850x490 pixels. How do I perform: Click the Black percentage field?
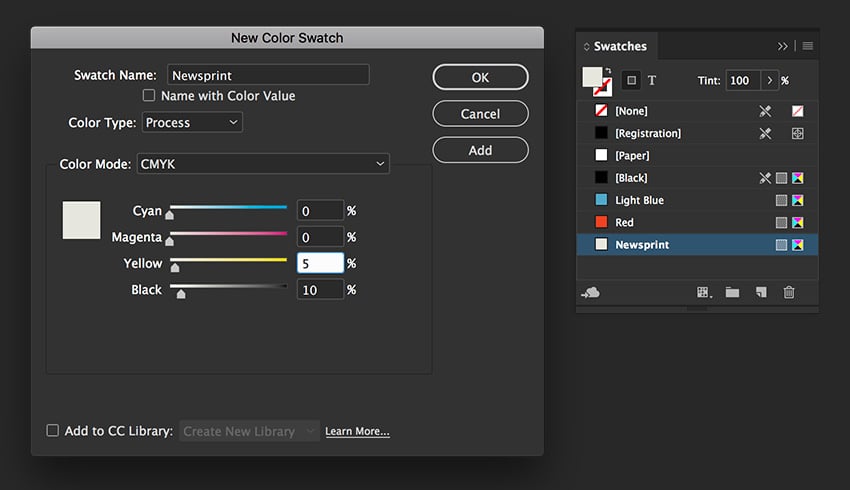tap(320, 289)
